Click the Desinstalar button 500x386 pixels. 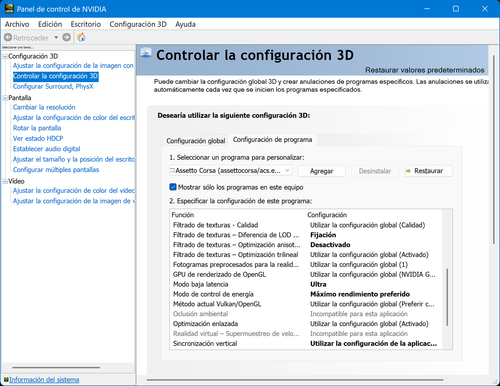click(x=375, y=171)
